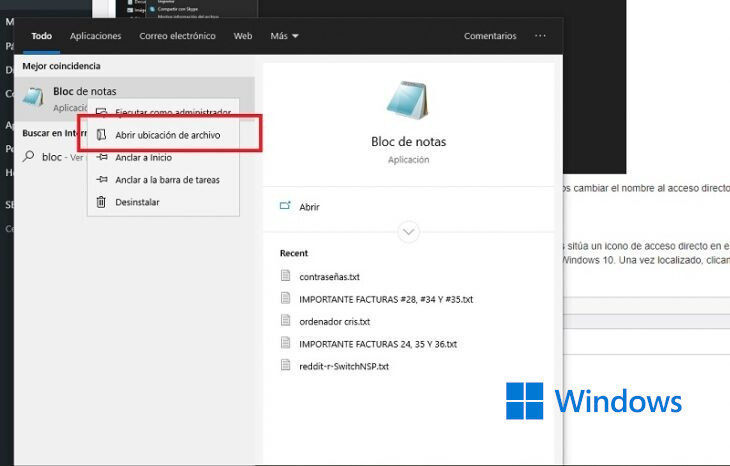The width and height of the screenshot is (730, 466).
Task: Click the Comentarios link
Action: click(x=490, y=36)
